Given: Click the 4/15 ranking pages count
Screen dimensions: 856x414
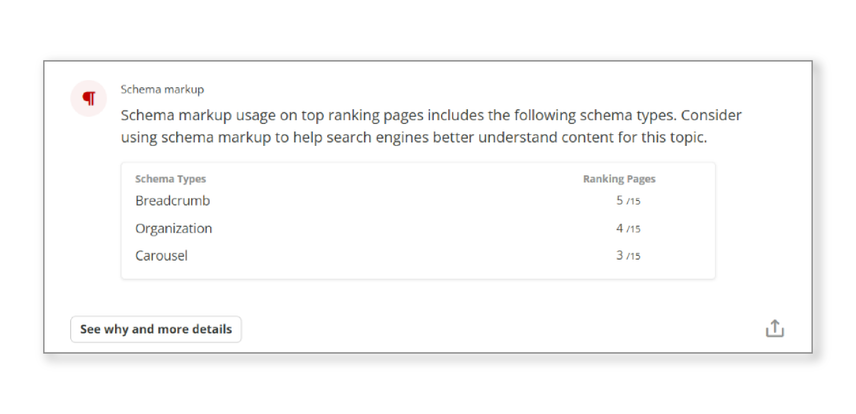Looking at the screenshot, I should point(628,229).
